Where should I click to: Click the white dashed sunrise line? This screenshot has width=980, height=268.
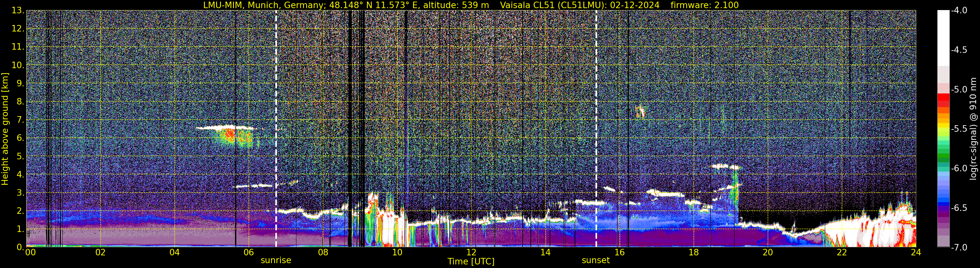pyautogui.click(x=276, y=129)
